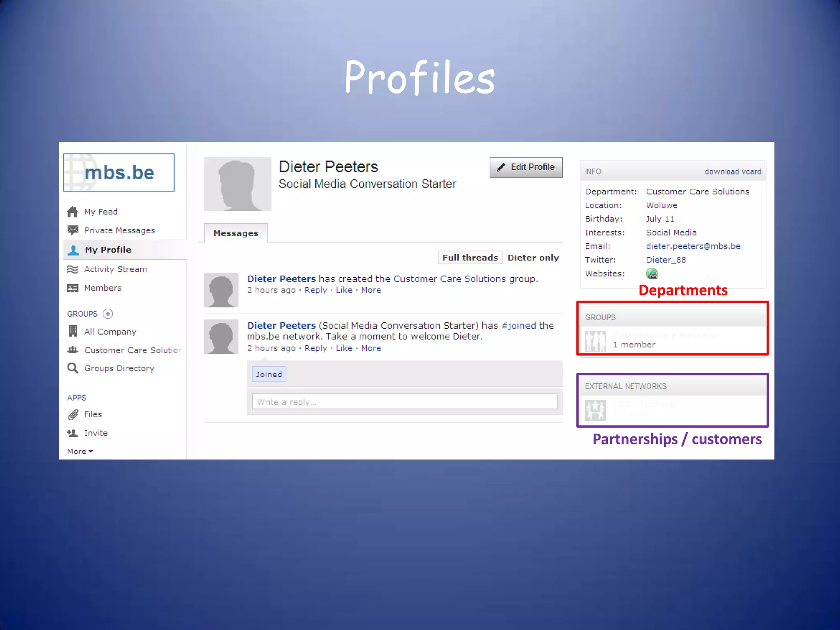This screenshot has width=840, height=630.
Task: Open Dieter_88 Twitter link
Action: [666, 260]
